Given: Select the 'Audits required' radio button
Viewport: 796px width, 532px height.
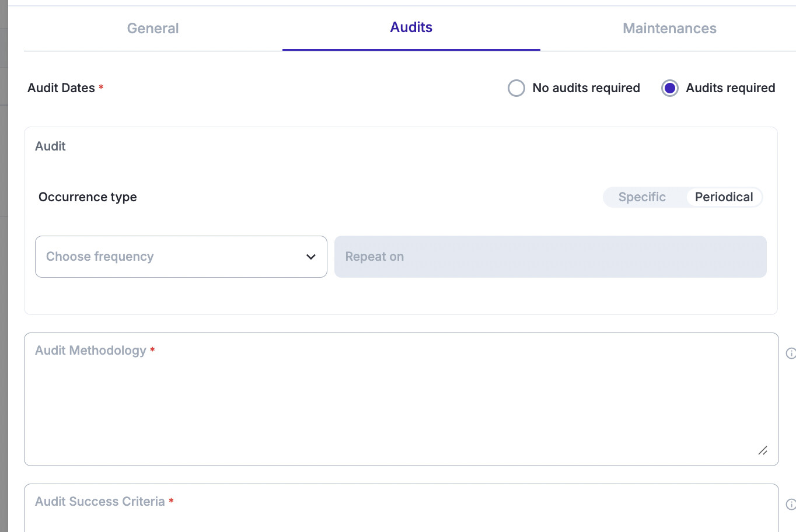Looking at the screenshot, I should tap(669, 88).
